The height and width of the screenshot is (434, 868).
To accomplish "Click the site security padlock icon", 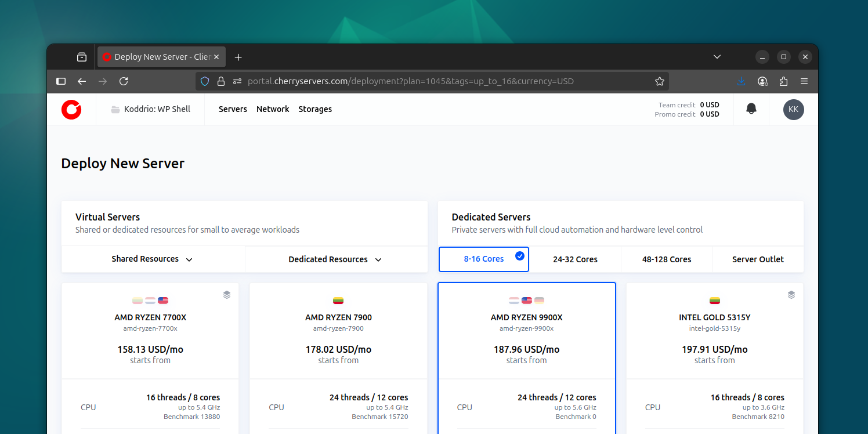I will pyautogui.click(x=221, y=81).
